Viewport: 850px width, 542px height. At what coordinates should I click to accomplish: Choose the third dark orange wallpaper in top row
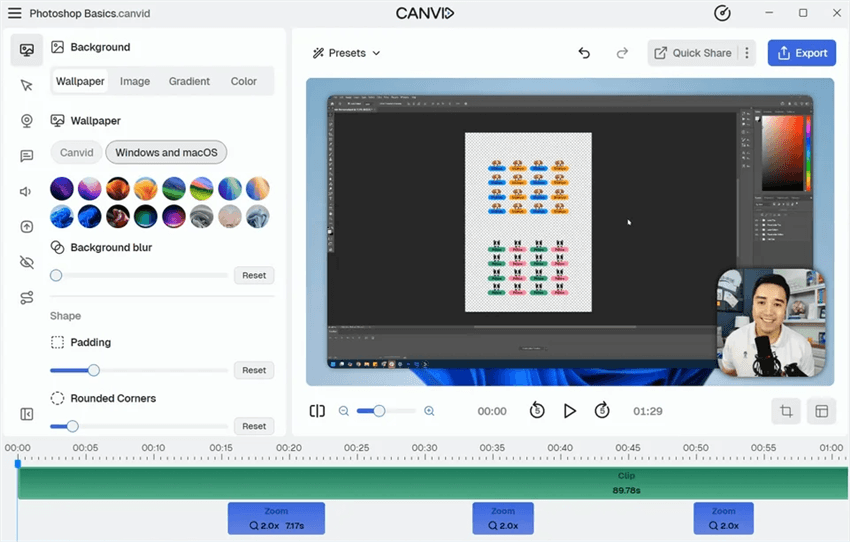coord(118,189)
